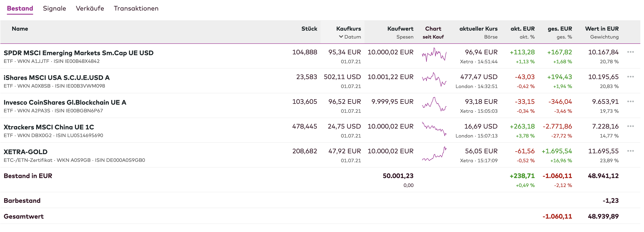The width and height of the screenshot is (644, 232).
Task: Sort table by the Stück column header
Action: pos(309,29)
